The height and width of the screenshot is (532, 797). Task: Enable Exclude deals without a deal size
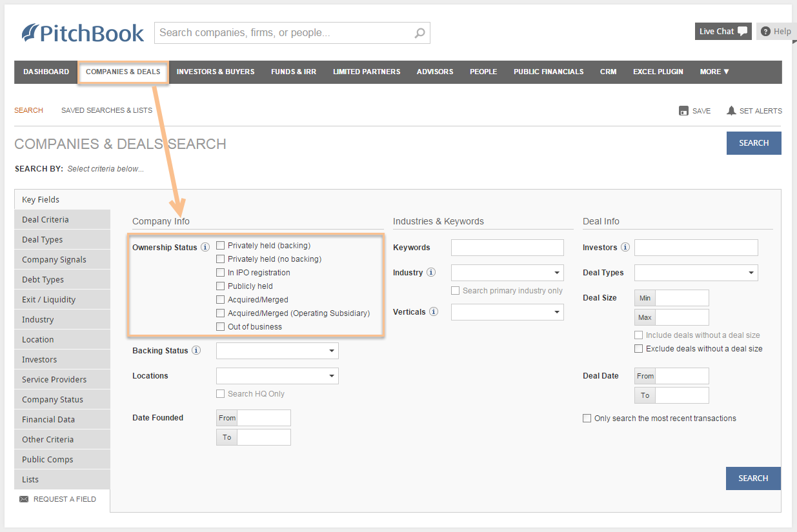point(639,348)
